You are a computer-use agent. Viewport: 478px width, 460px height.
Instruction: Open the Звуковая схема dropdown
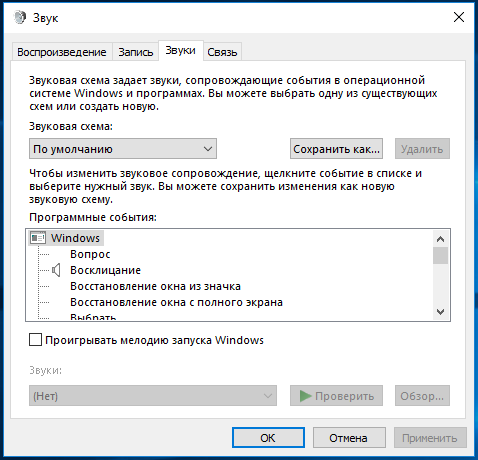(123, 149)
